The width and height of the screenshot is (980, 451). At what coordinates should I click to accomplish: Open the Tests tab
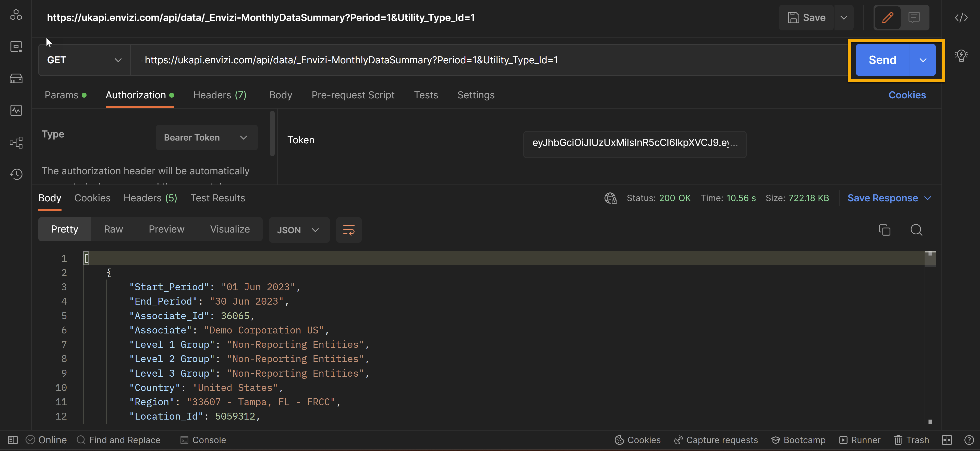[426, 95]
